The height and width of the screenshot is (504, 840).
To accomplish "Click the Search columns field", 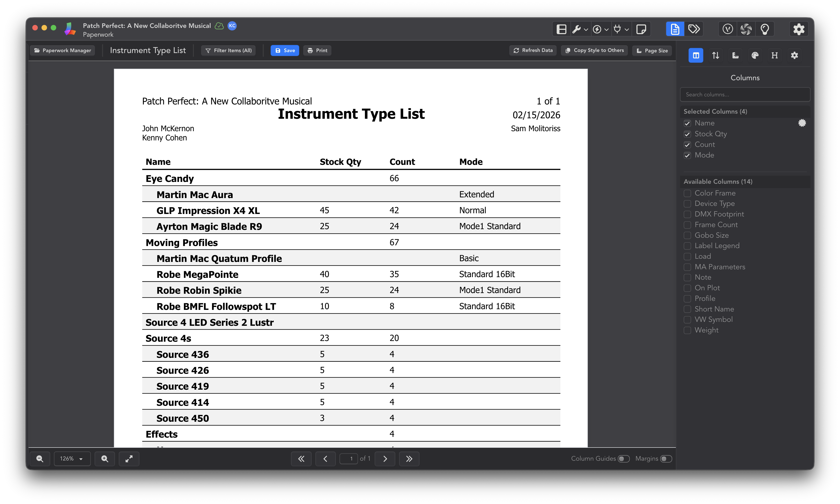I will coord(745,95).
